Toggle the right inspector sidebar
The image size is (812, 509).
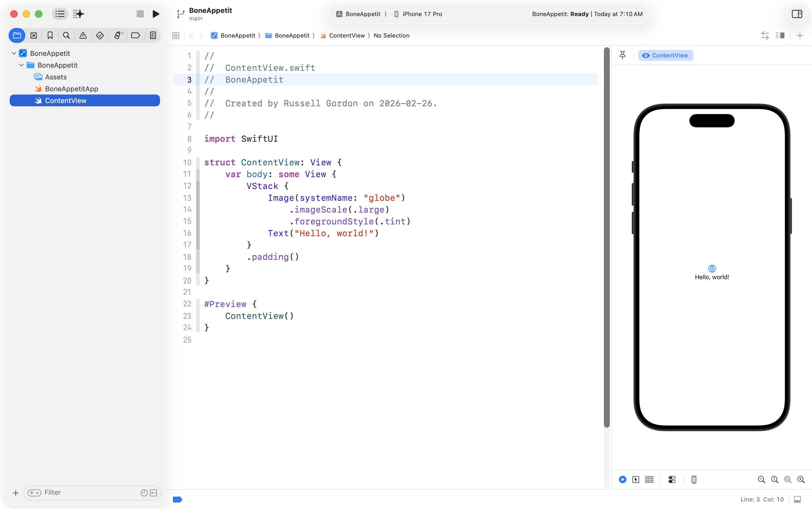click(797, 14)
